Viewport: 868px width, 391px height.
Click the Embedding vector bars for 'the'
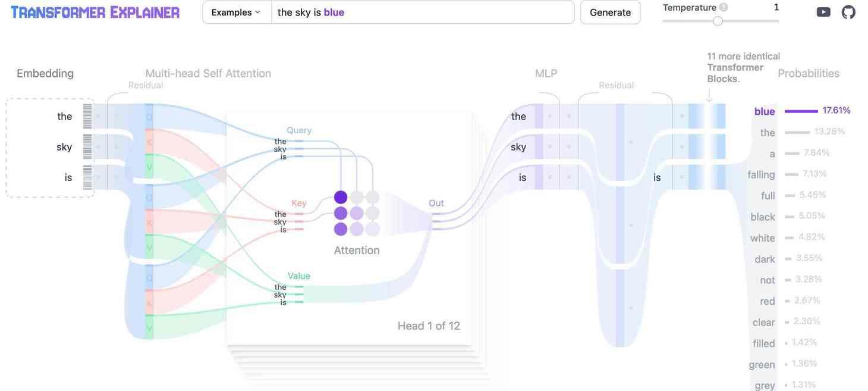pyautogui.click(x=87, y=116)
